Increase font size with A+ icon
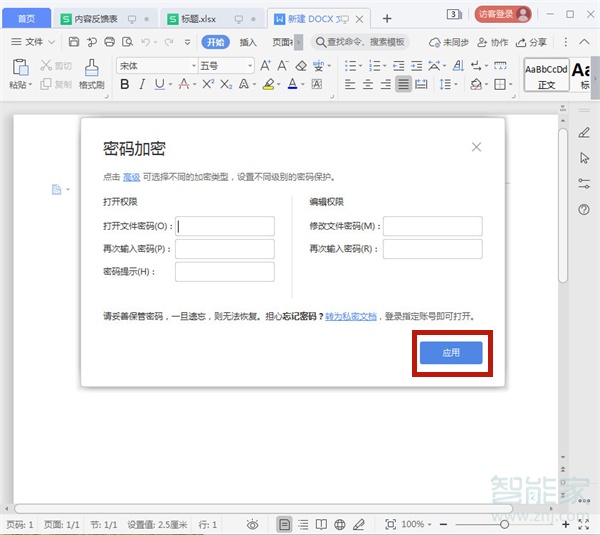 pyautogui.click(x=265, y=65)
